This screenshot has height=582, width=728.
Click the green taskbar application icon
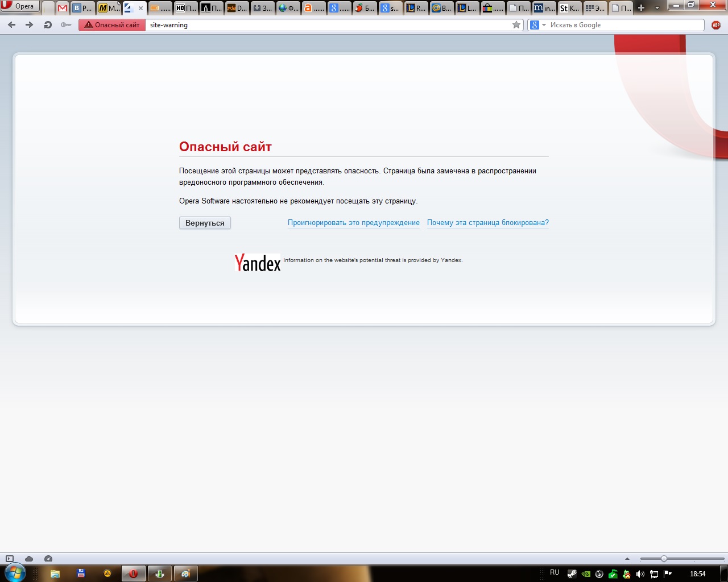[160, 573]
